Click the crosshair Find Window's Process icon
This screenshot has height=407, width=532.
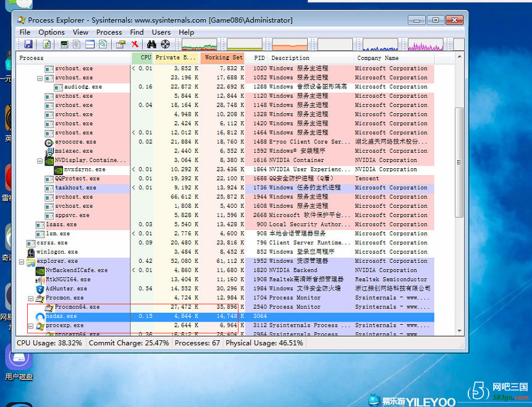tap(165, 45)
